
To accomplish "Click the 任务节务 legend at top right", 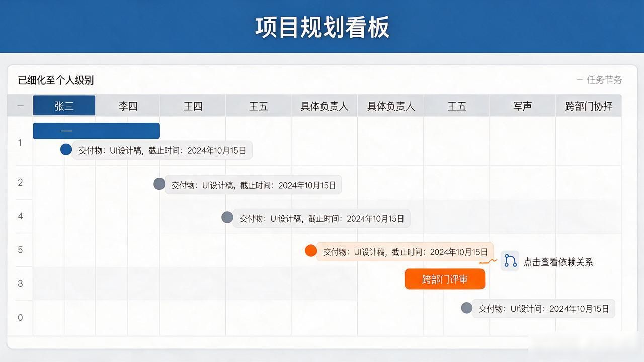I will tap(599, 80).
